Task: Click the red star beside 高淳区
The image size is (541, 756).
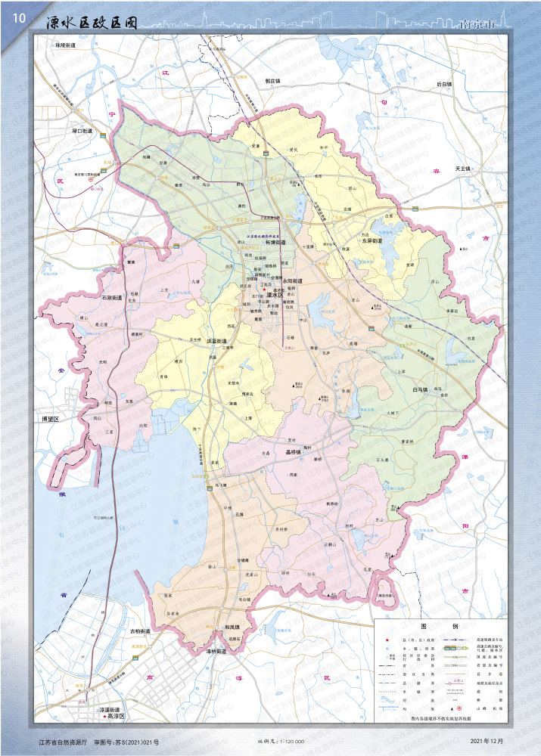Action: coord(104,716)
